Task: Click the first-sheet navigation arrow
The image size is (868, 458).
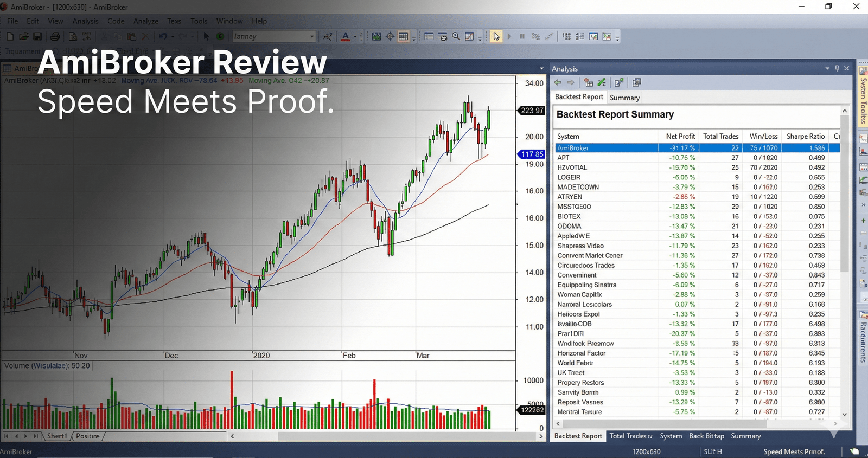Action: click(x=6, y=436)
